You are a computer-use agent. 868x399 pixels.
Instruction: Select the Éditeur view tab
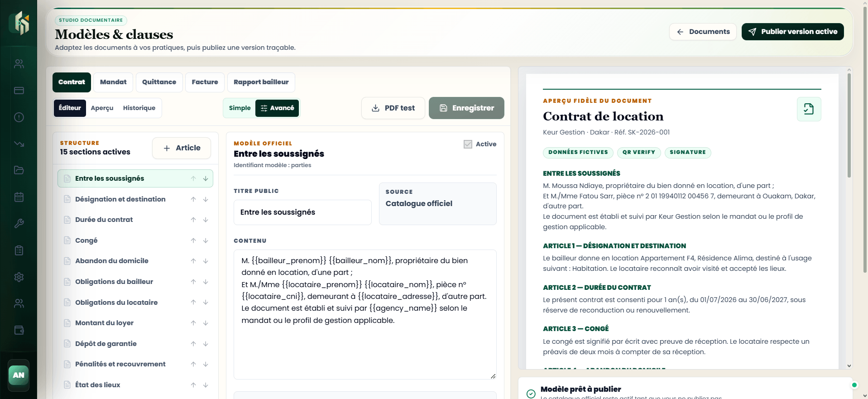(70, 108)
